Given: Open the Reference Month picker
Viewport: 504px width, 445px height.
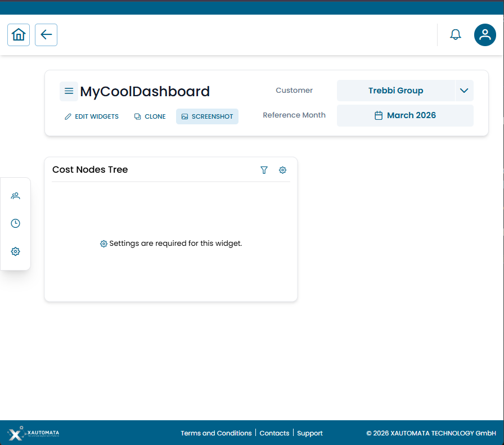Looking at the screenshot, I should click(x=405, y=115).
